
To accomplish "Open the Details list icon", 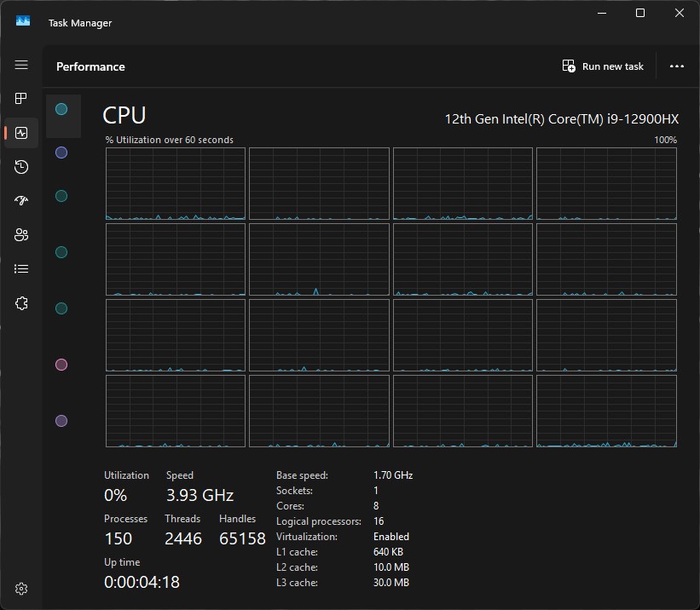I will pyautogui.click(x=21, y=268).
